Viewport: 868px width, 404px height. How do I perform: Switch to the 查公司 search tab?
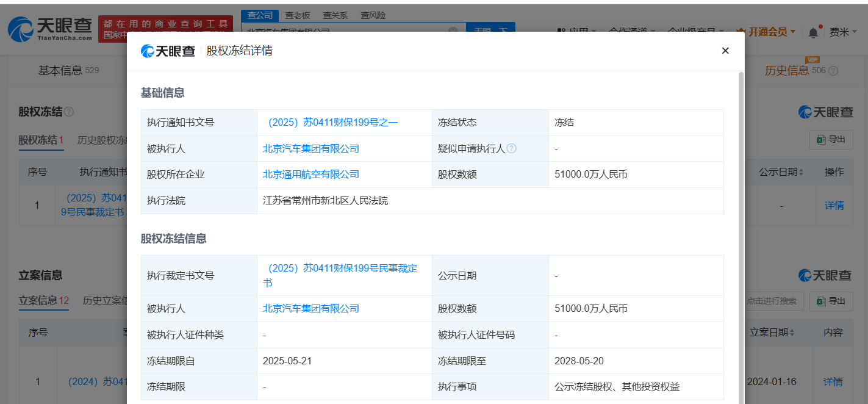point(260,15)
